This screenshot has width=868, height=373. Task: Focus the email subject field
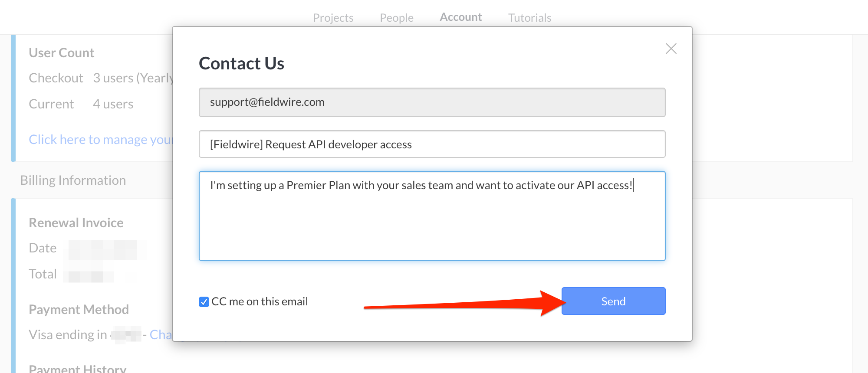pos(432,144)
